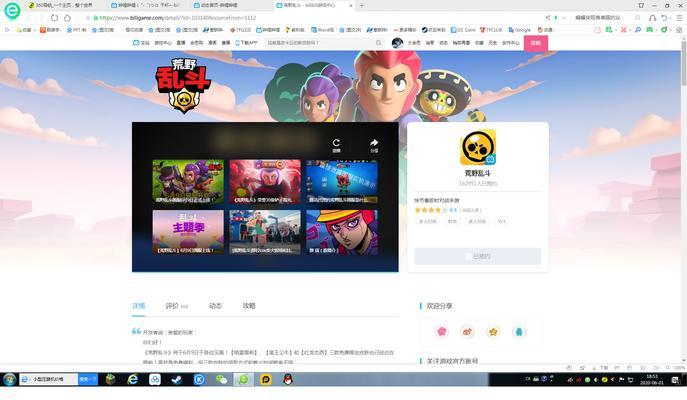Image resolution: width=687 pixels, height=400 pixels.
Task: Click the taskbar search input field
Action: (x=49, y=379)
